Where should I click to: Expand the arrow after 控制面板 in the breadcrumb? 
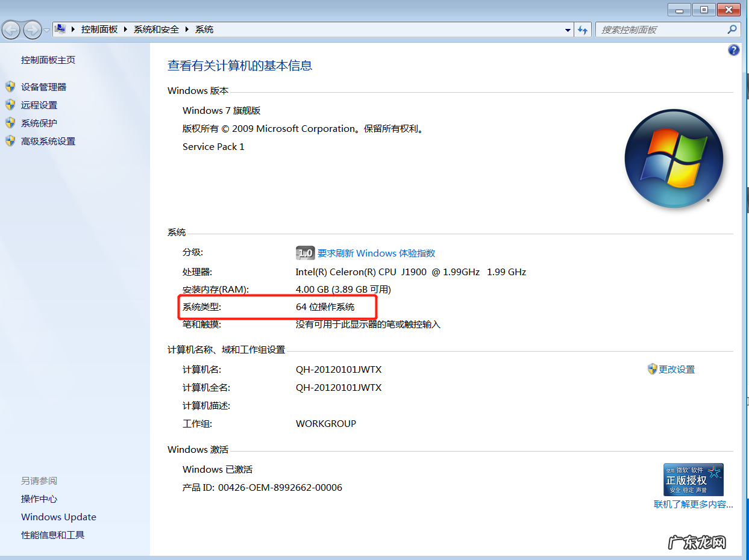click(126, 30)
